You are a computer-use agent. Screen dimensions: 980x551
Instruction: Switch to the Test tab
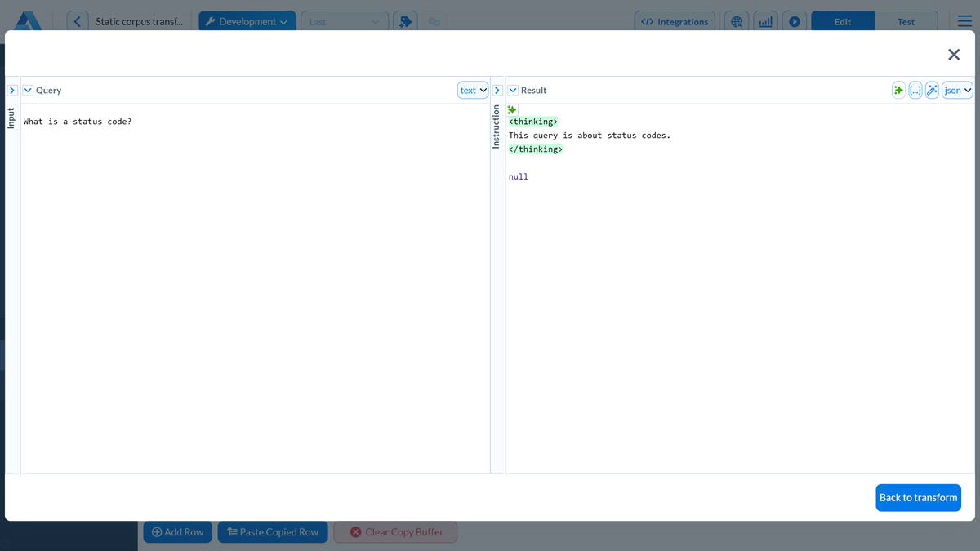[906, 20]
